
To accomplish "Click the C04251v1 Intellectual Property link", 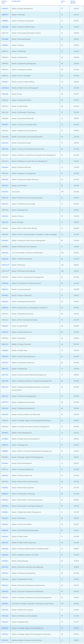I will pos(5,259).
